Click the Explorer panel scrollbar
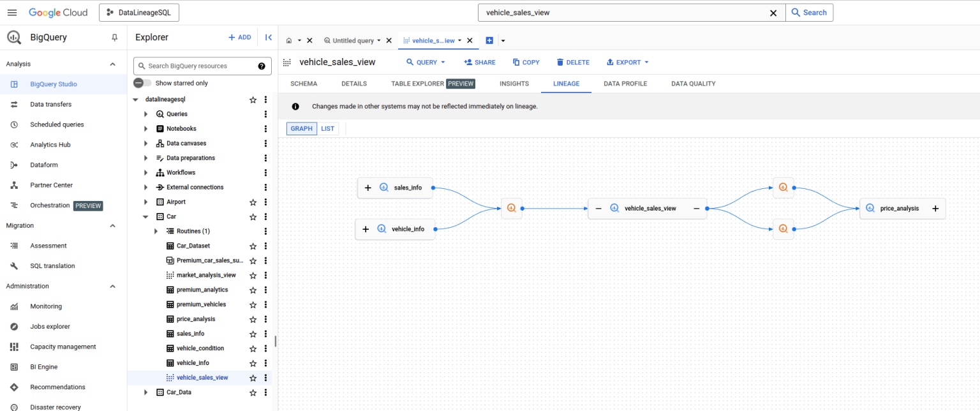 275,341
